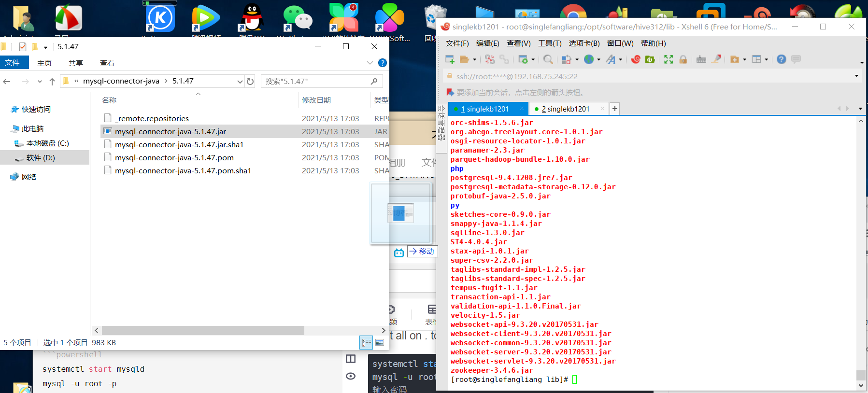The height and width of the screenshot is (393, 868).
Task: Open dropdown next to Xshell open folder icon
Action: (474, 60)
